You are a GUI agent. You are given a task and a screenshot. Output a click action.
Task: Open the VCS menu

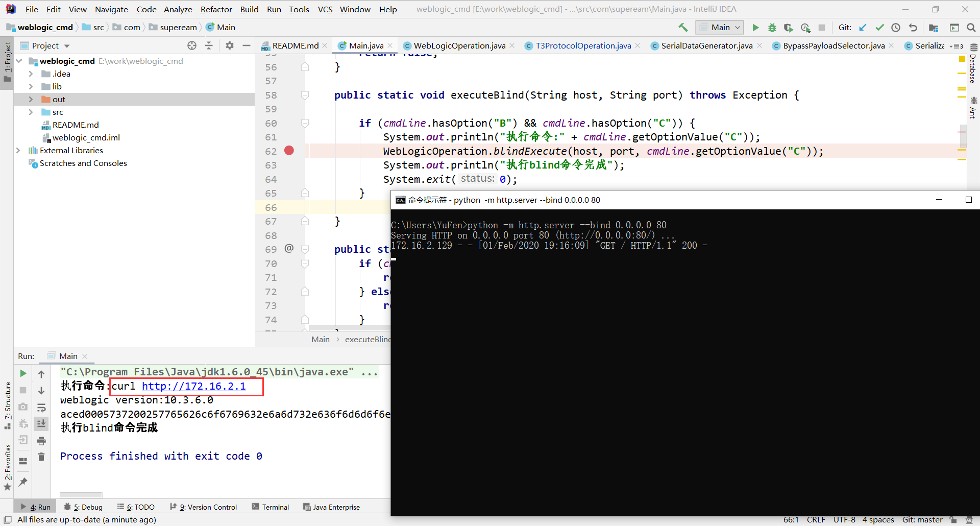click(325, 9)
